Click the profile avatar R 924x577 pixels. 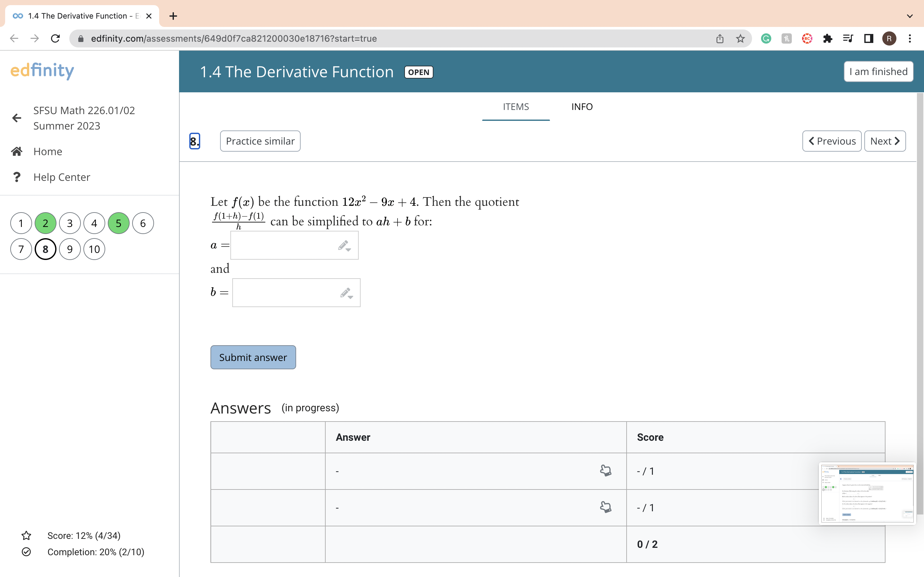889,38
